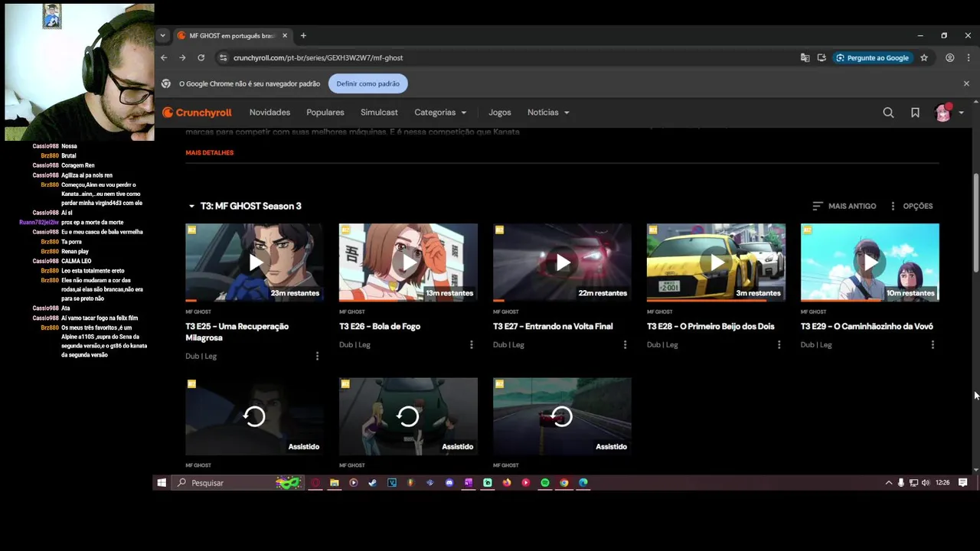Open the Jogos menu item
980x551 pixels.
[x=500, y=112]
